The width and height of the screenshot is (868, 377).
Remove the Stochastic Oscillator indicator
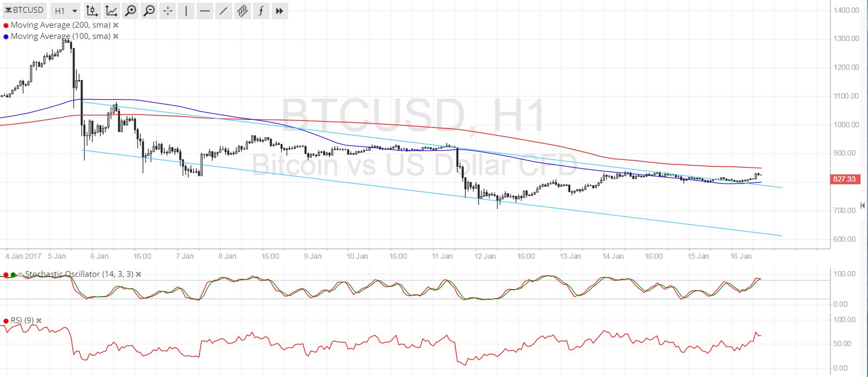139,274
